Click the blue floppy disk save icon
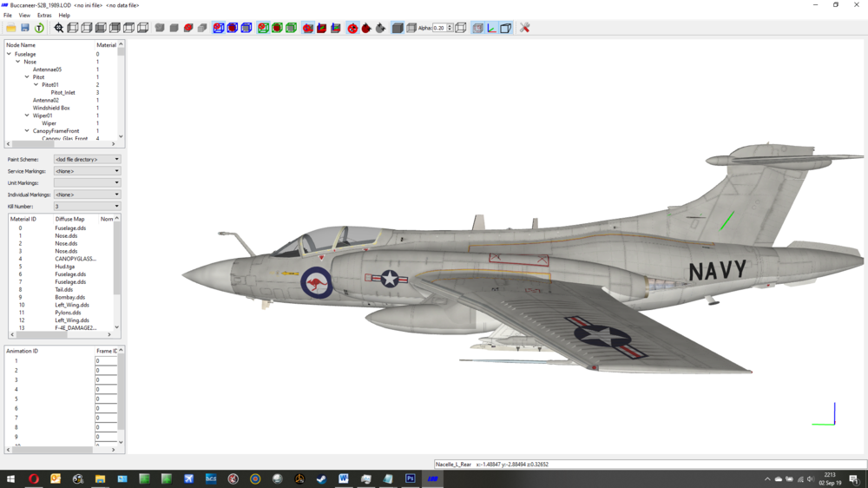The image size is (868, 488). point(25,28)
